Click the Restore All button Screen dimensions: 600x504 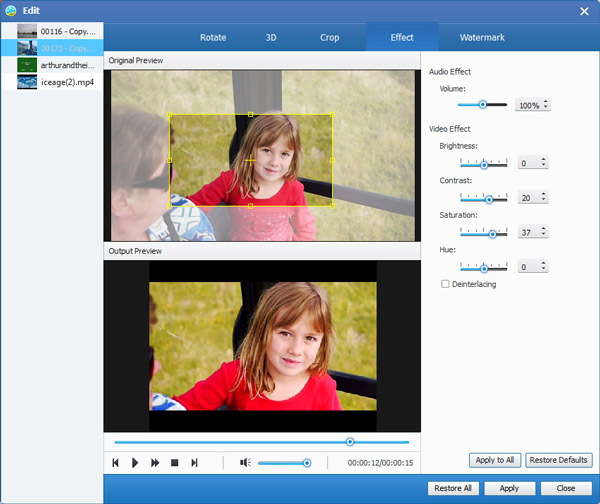click(x=453, y=488)
